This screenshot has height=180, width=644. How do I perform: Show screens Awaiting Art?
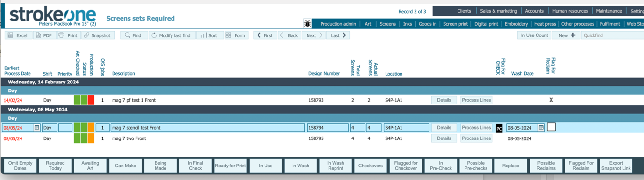[x=90, y=166]
